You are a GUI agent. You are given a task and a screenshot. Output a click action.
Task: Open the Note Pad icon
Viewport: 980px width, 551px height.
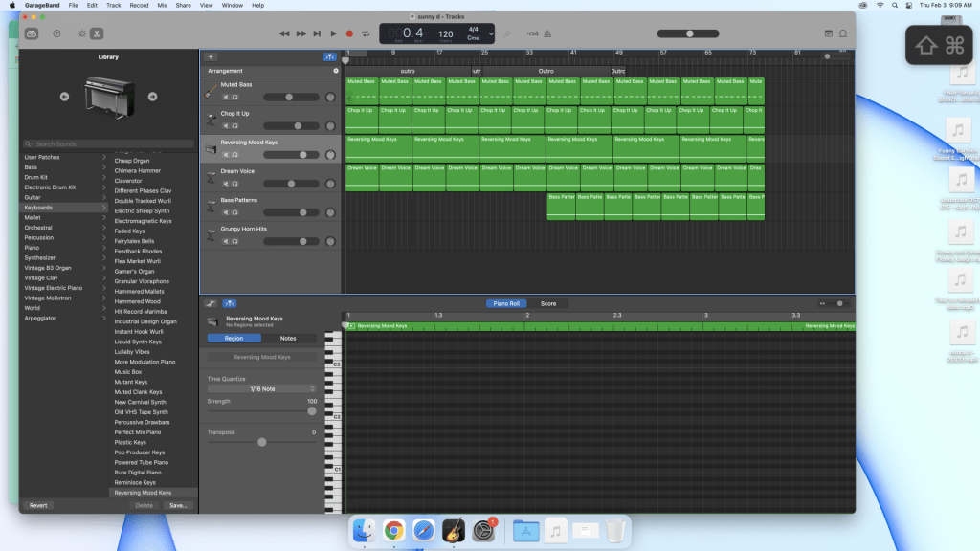pos(828,33)
